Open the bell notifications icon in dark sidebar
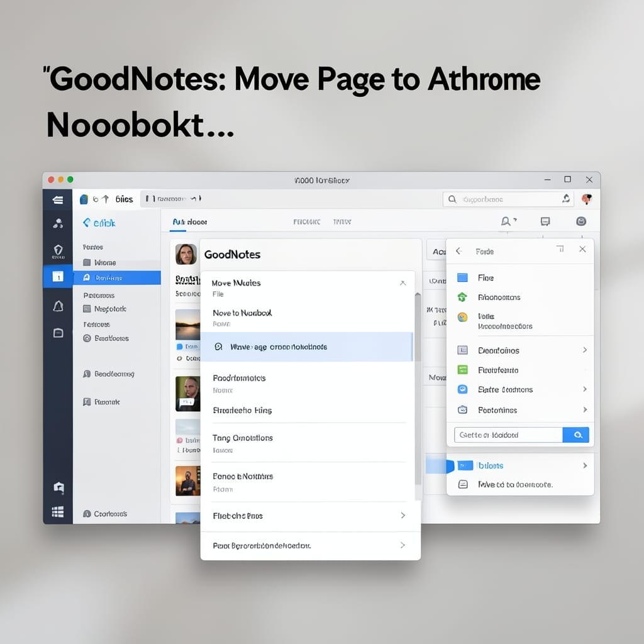The image size is (644, 644). click(x=58, y=306)
